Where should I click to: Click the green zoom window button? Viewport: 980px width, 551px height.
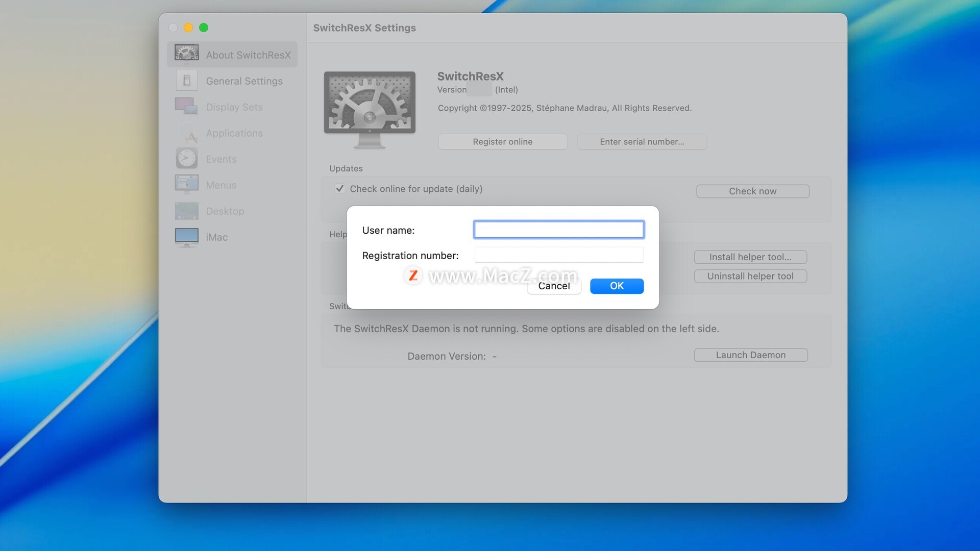click(204, 28)
